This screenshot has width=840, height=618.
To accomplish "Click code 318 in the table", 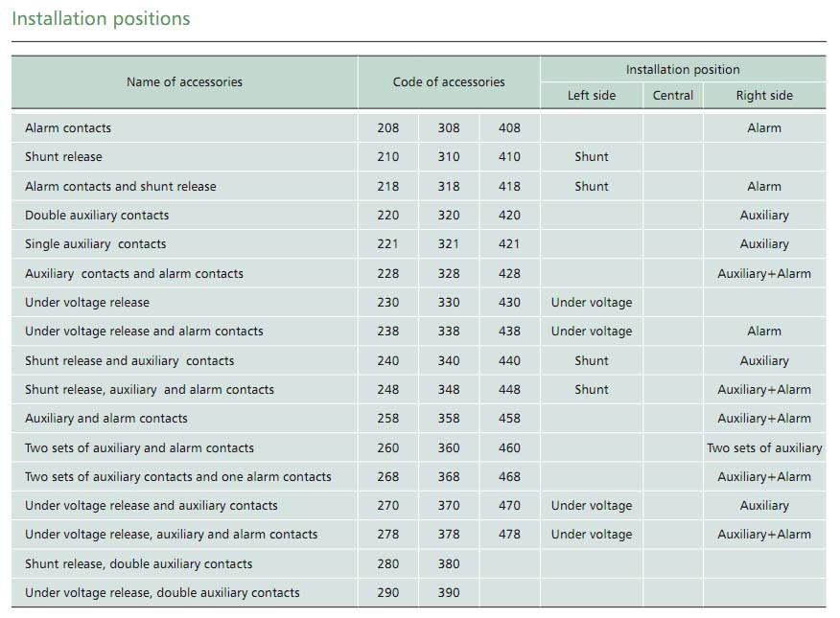I will coord(449,186).
